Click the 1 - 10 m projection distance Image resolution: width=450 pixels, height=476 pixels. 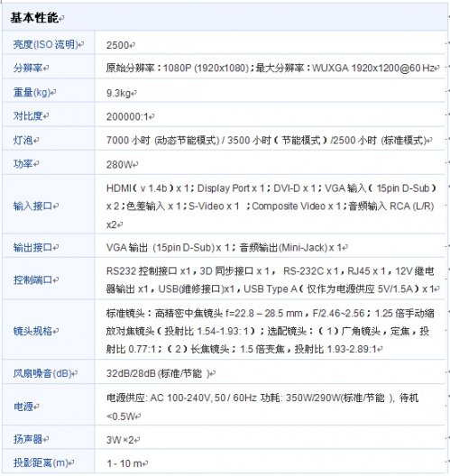[124, 463]
